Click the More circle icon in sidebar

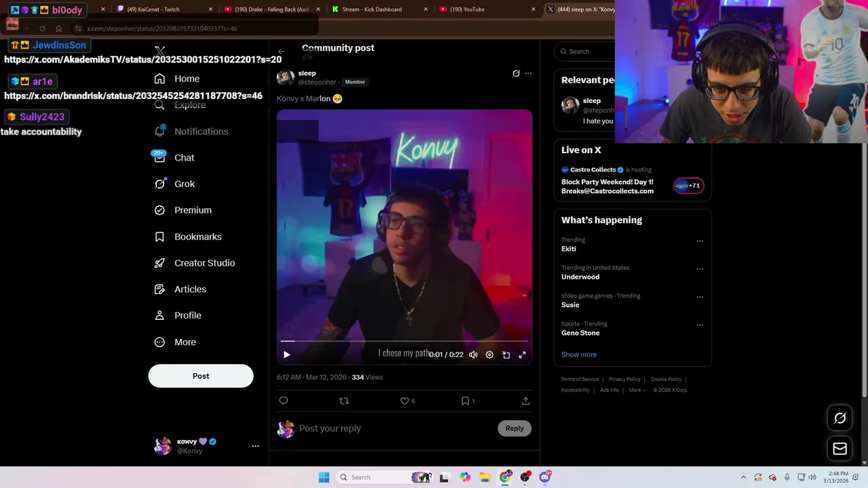pyautogui.click(x=159, y=342)
